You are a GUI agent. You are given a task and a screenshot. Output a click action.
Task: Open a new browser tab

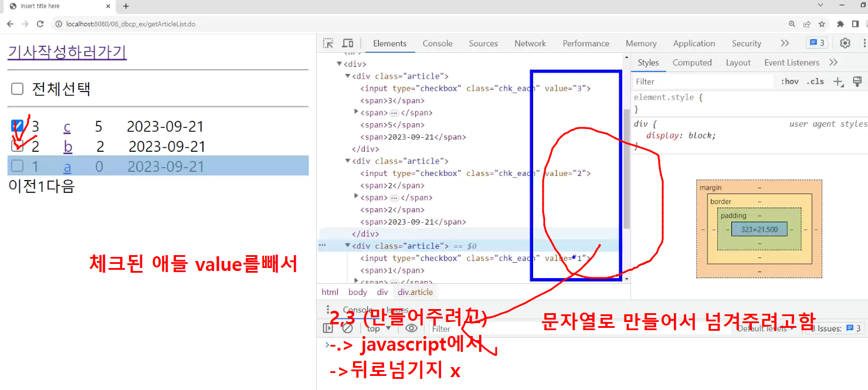pos(126,6)
